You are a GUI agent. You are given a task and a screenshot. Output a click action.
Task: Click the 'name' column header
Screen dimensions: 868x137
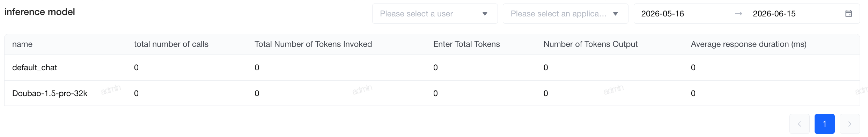(22, 44)
